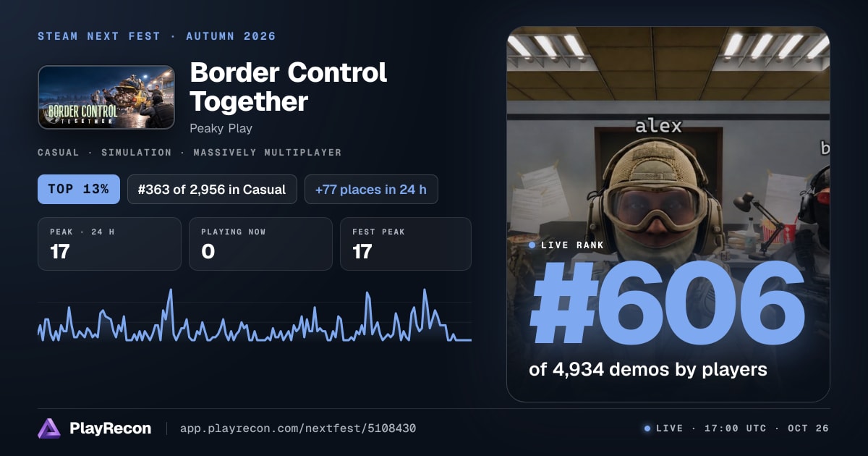868x456 pixels.
Task: Click the Playing Now stat card
Action: coord(260,244)
